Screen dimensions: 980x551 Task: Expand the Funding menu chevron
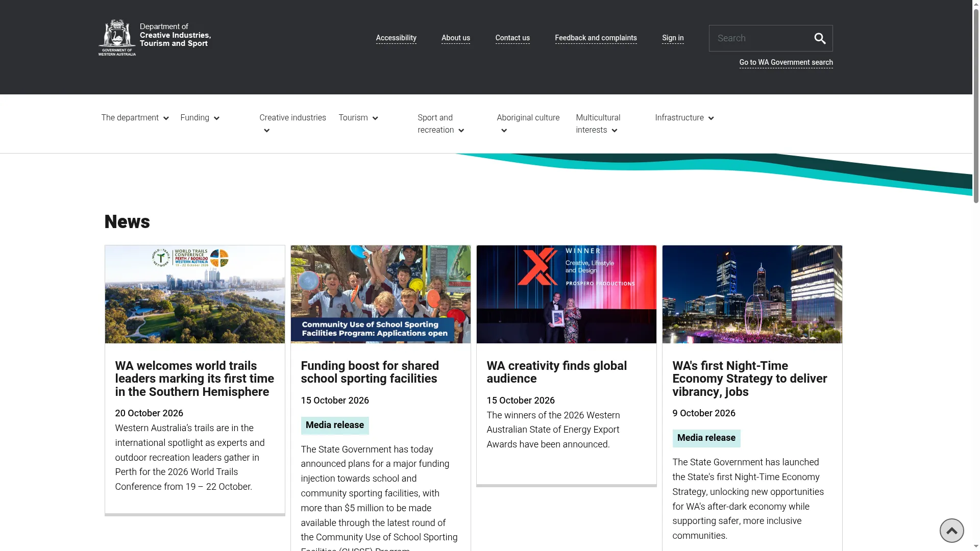pyautogui.click(x=216, y=118)
